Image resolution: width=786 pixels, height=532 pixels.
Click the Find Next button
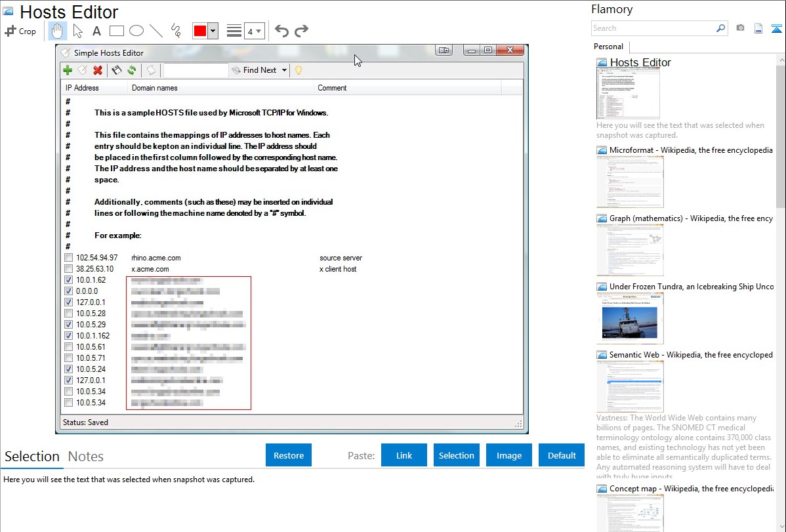point(255,70)
